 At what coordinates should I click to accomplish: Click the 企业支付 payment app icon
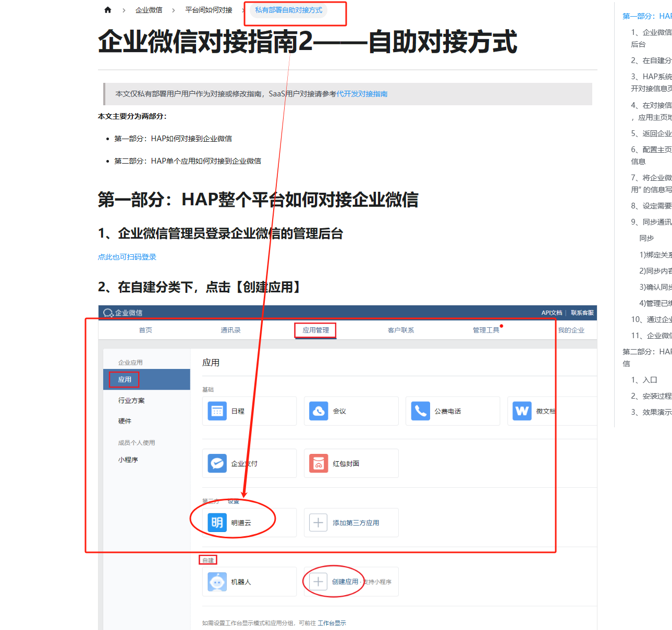[x=217, y=463]
